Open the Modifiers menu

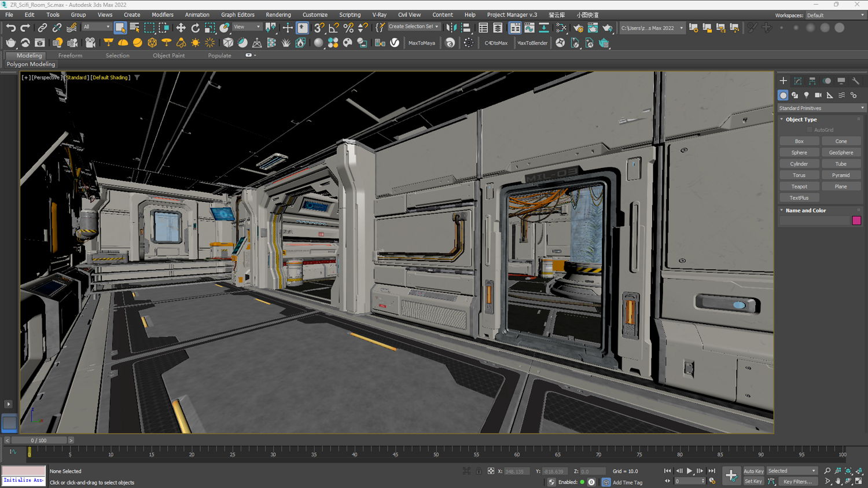pyautogui.click(x=162, y=15)
